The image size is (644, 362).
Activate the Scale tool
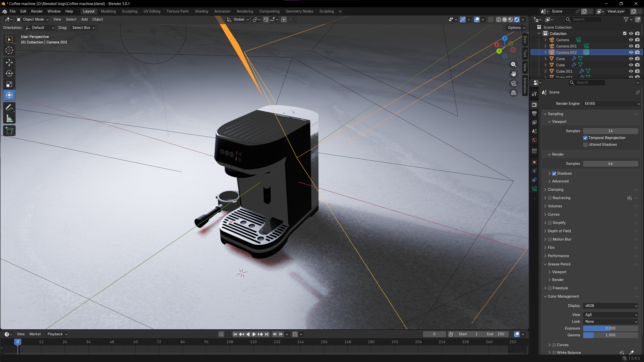click(x=9, y=84)
